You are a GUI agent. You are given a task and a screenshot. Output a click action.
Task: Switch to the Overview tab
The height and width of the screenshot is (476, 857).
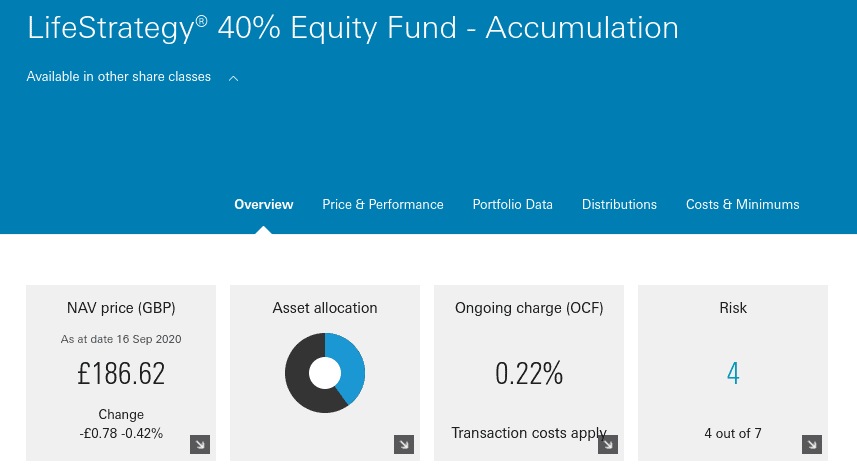pos(263,204)
